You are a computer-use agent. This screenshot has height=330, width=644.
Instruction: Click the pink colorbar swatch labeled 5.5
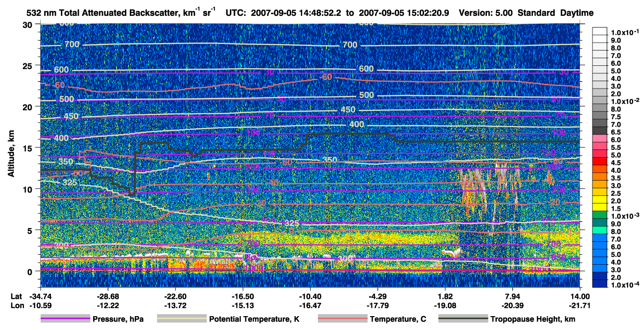pyautogui.click(x=600, y=146)
